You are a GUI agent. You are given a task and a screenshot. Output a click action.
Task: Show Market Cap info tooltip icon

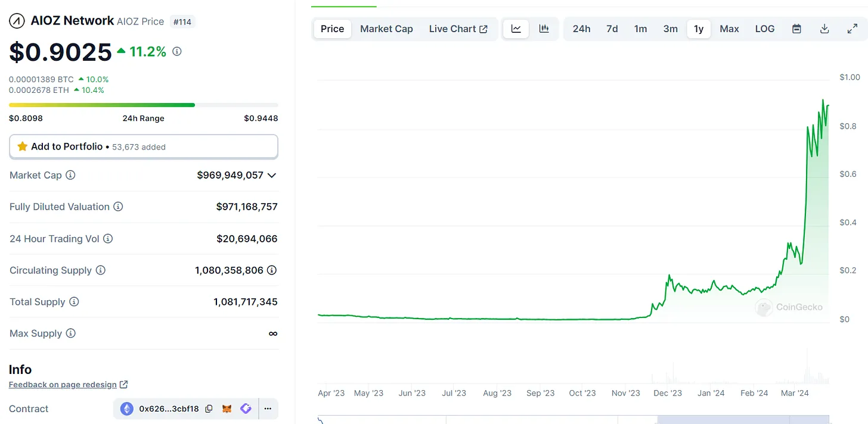[70, 175]
